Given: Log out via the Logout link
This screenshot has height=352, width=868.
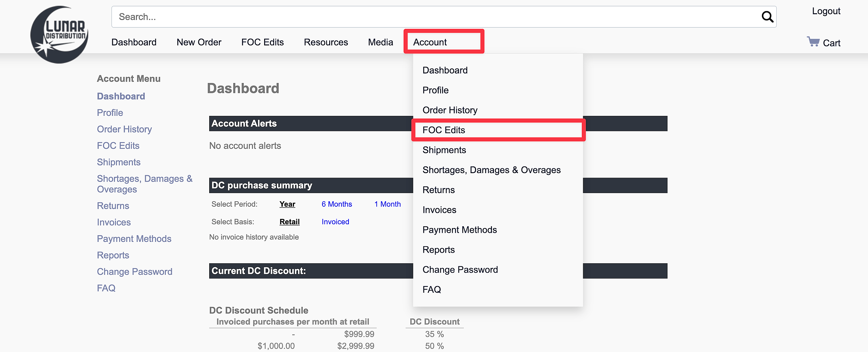Looking at the screenshot, I should (x=826, y=11).
